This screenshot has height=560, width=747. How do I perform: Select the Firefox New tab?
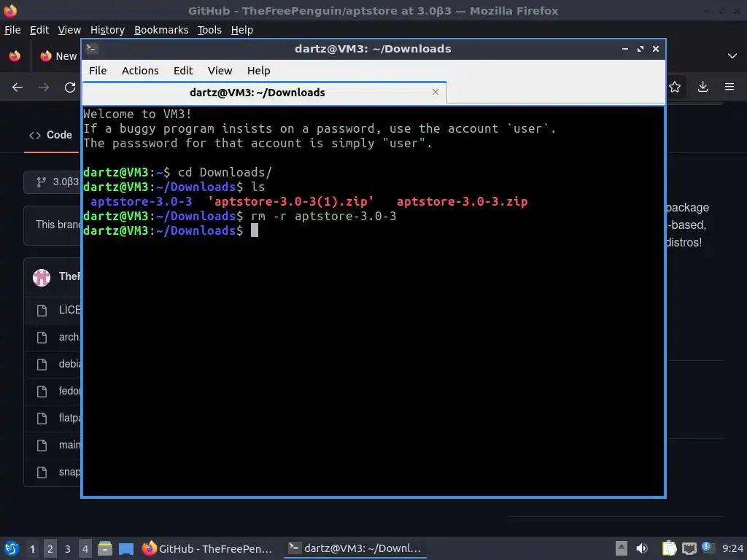58,56
